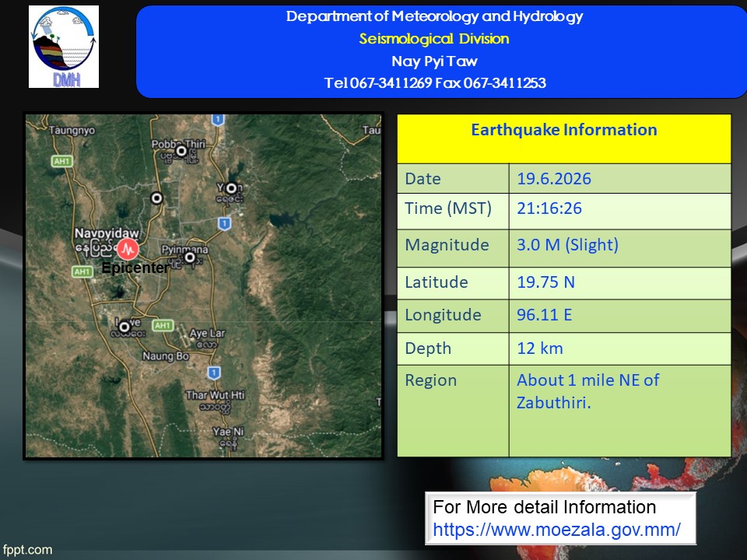
Task: Click the longitude value '96.11 E'
Action: 544,315
